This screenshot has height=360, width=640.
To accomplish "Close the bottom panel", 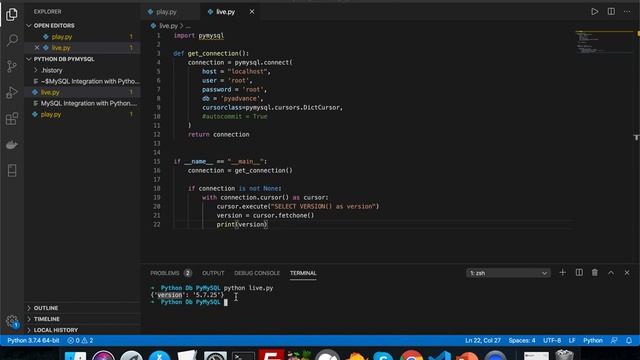I will tap(627, 272).
